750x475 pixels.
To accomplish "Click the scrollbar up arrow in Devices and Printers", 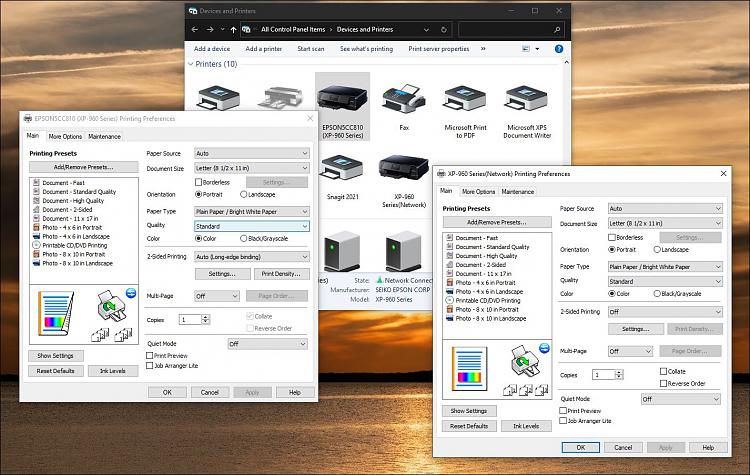I will (566, 63).
